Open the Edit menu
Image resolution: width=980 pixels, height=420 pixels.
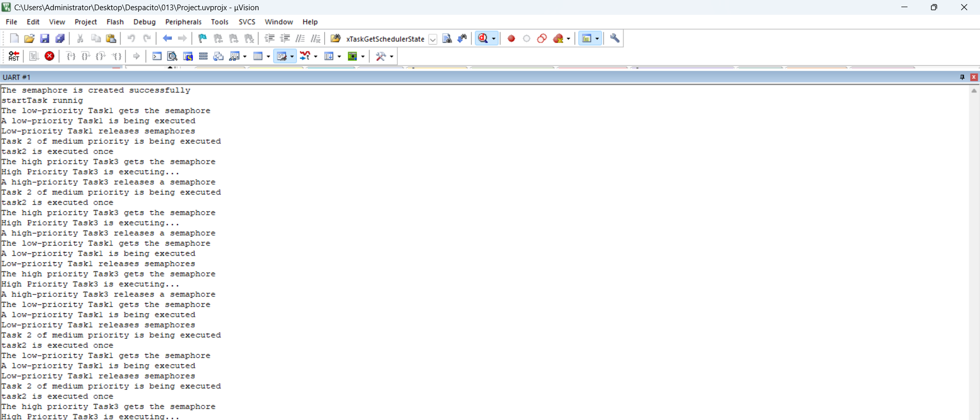tap(33, 22)
